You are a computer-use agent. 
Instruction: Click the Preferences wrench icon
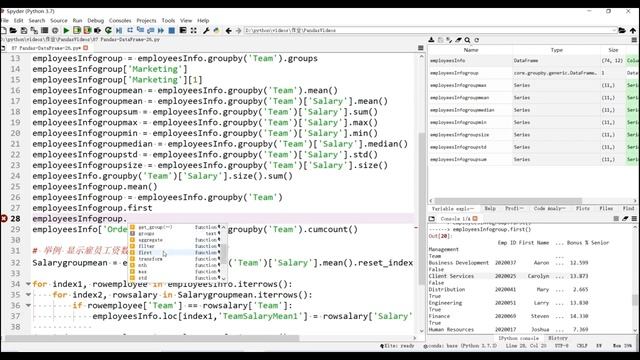[206, 30]
